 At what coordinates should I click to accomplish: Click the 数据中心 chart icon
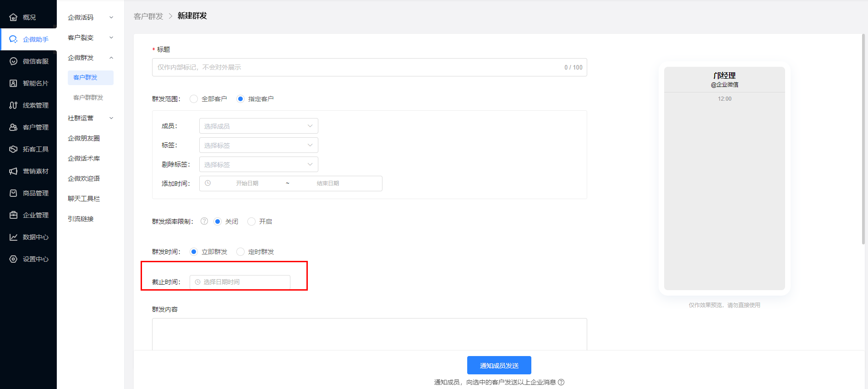click(13, 237)
